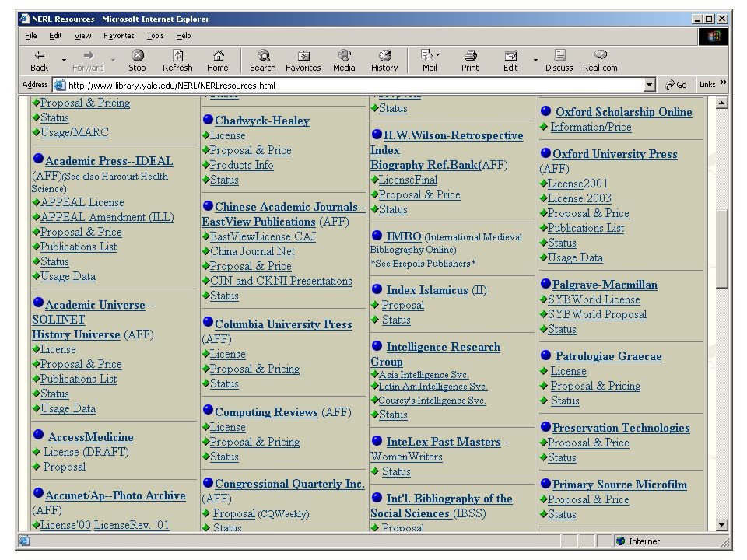Viewport: 747px width, 560px height.
Task: Click the License 2003 link under Oxford University Press
Action: pyautogui.click(x=579, y=198)
